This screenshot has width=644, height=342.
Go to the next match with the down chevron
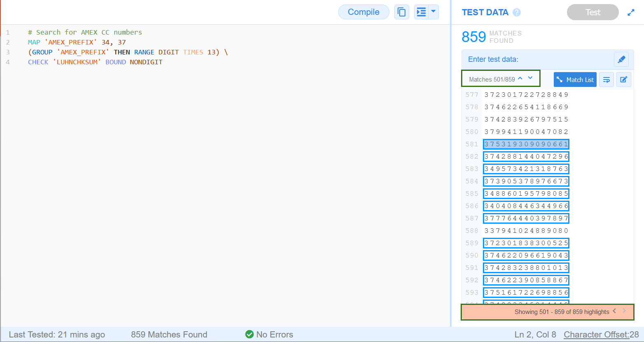point(530,78)
